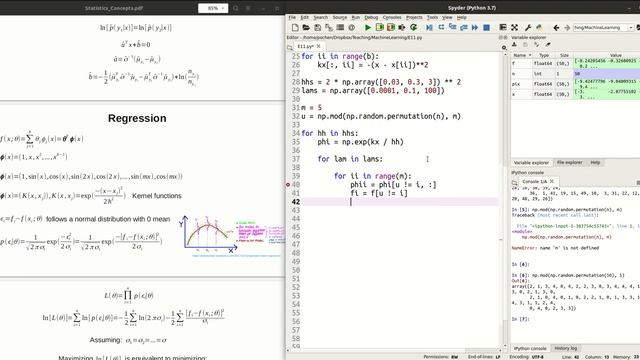The width and height of the screenshot is (640, 360).
Task: Toggle fullscreen mode icon
Action: pos(514,27)
